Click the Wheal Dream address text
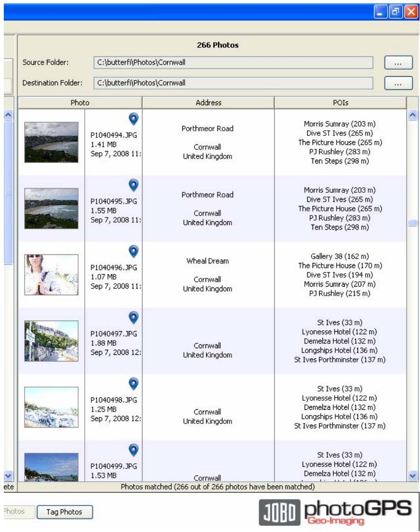Viewport: 420px width, 532px height. (x=207, y=261)
